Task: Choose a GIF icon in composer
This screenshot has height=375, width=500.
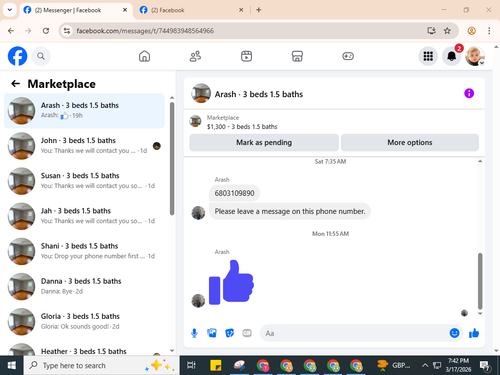Action: [x=247, y=333]
